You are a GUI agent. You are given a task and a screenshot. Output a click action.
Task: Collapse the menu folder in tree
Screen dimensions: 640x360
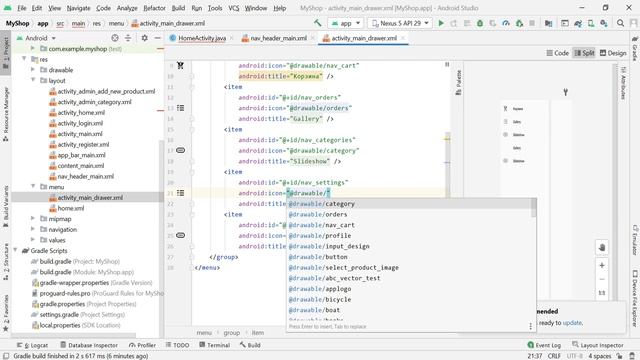33,187
